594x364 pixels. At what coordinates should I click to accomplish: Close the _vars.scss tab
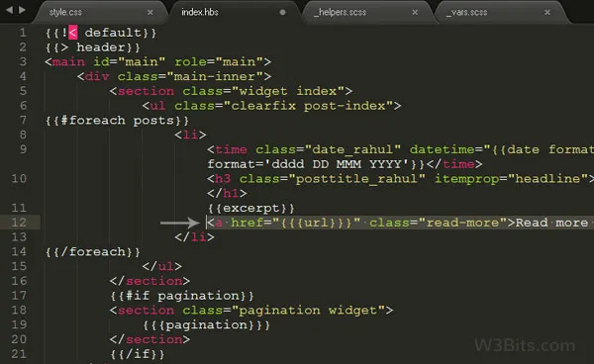point(547,13)
